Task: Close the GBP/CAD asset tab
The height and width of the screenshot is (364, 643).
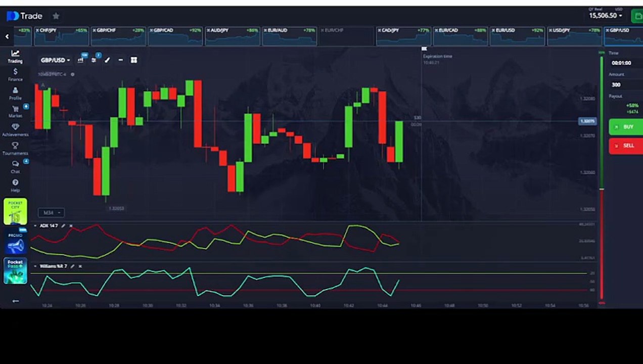Action: (x=152, y=30)
